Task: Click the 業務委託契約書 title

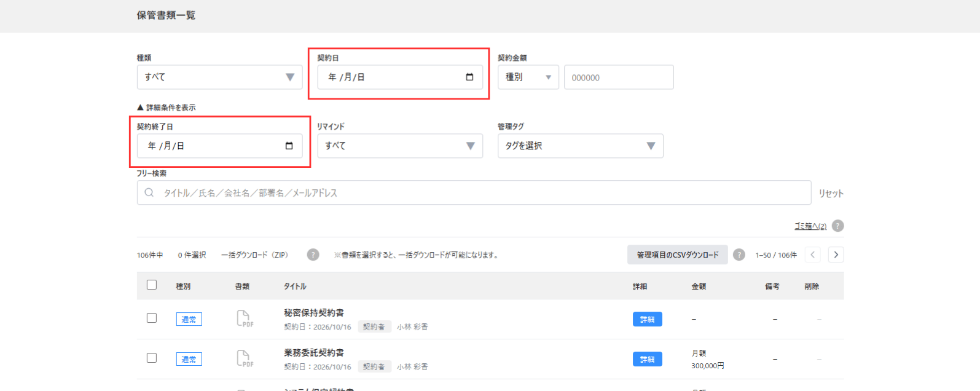Action: (x=314, y=352)
